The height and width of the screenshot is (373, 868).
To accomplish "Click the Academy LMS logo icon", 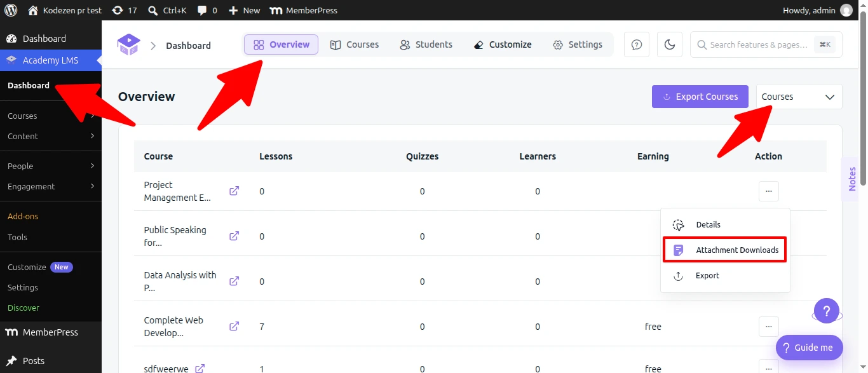I will pyautogui.click(x=128, y=44).
